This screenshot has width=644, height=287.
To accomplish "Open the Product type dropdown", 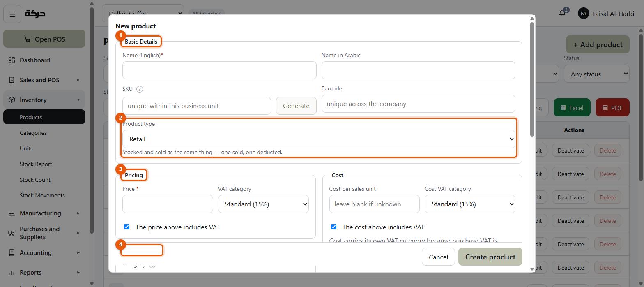I will (x=319, y=139).
